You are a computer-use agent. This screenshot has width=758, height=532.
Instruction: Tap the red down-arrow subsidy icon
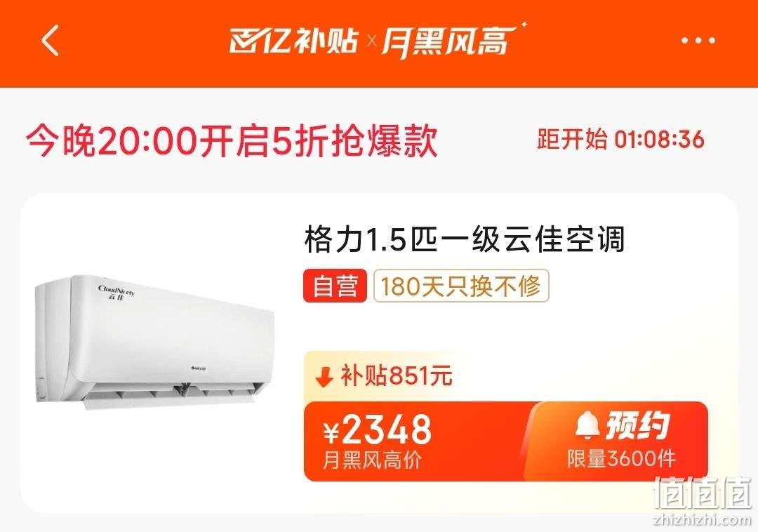324,377
